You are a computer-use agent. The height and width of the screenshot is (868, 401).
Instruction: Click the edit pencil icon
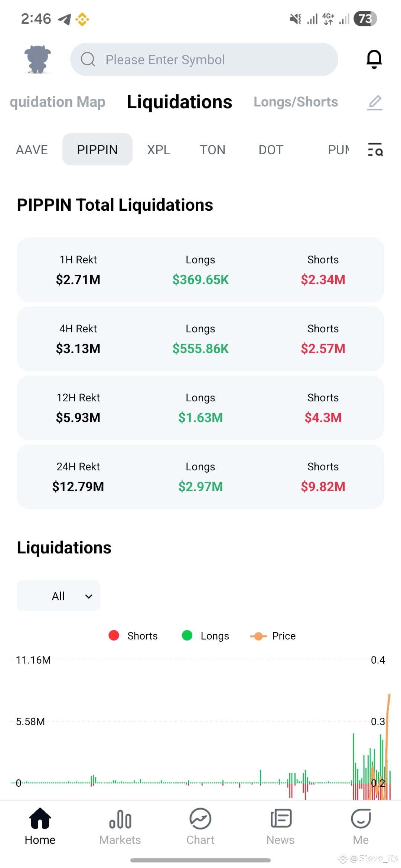click(x=375, y=102)
